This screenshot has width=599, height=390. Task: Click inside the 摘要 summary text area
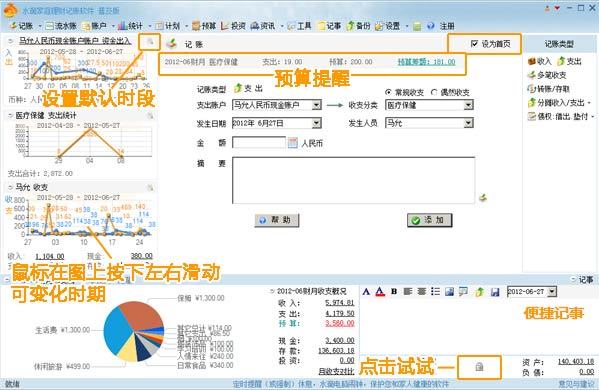[353, 180]
